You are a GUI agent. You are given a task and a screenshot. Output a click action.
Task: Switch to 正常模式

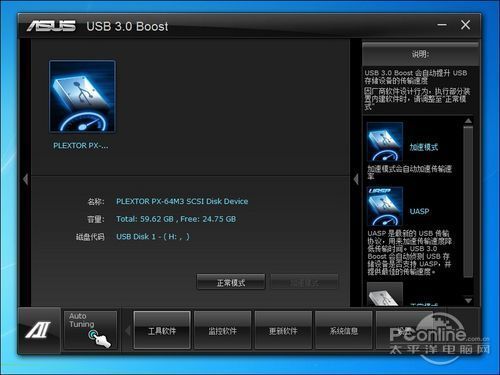pos(231,283)
